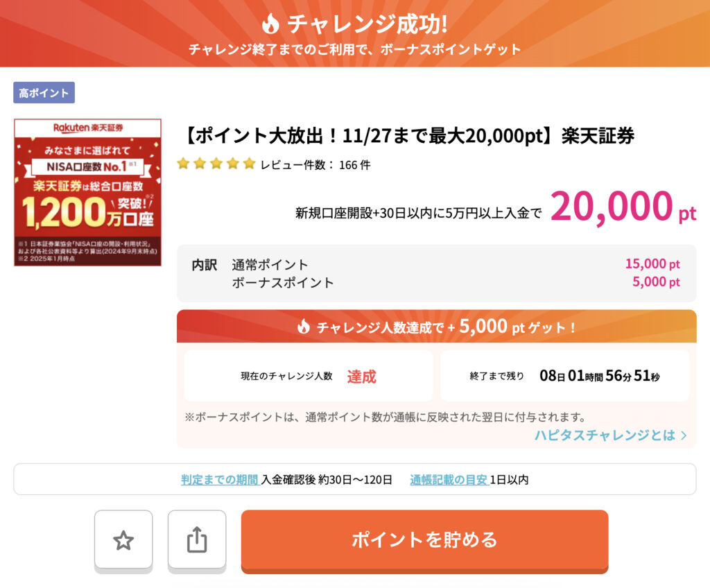Viewport: 710px width, 588px height.
Task: Click the 高ポイント tag badge
Action: tap(44, 93)
